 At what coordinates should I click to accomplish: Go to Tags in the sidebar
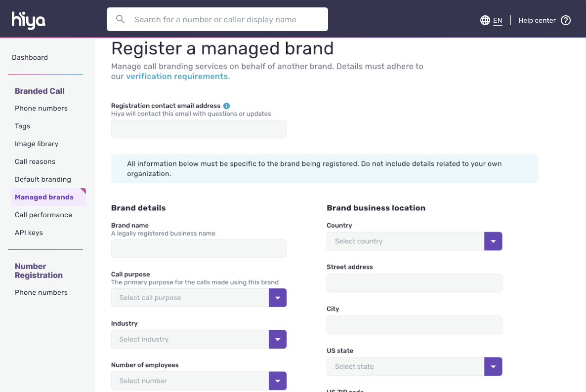pos(22,126)
